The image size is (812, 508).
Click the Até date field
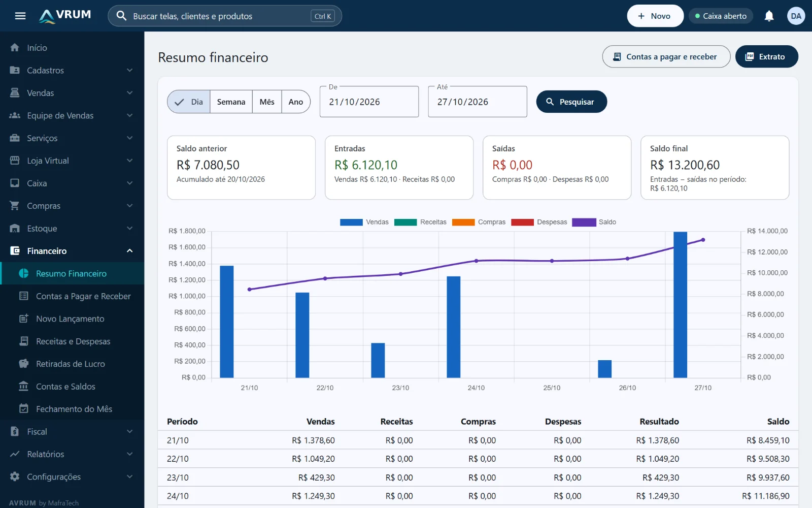[478, 102]
